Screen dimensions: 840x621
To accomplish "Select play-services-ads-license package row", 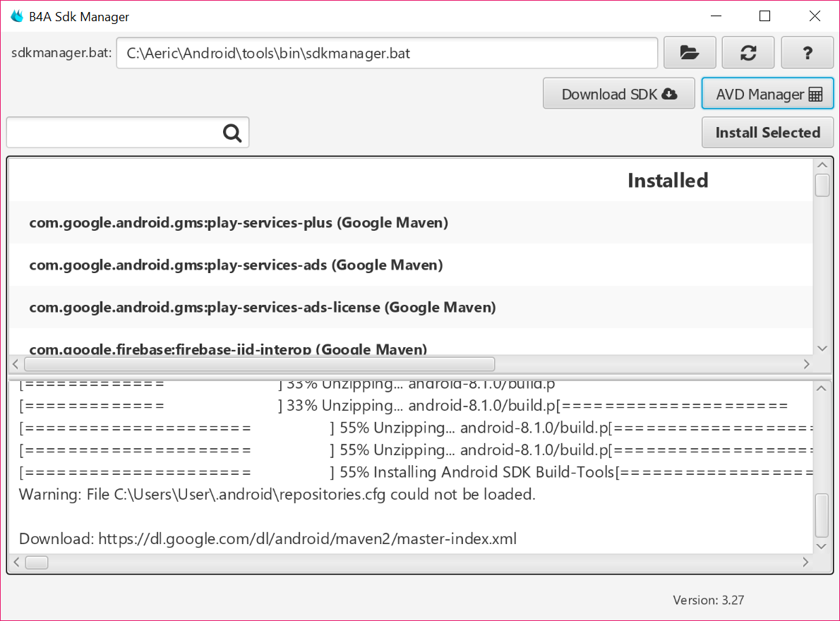I will (x=263, y=308).
